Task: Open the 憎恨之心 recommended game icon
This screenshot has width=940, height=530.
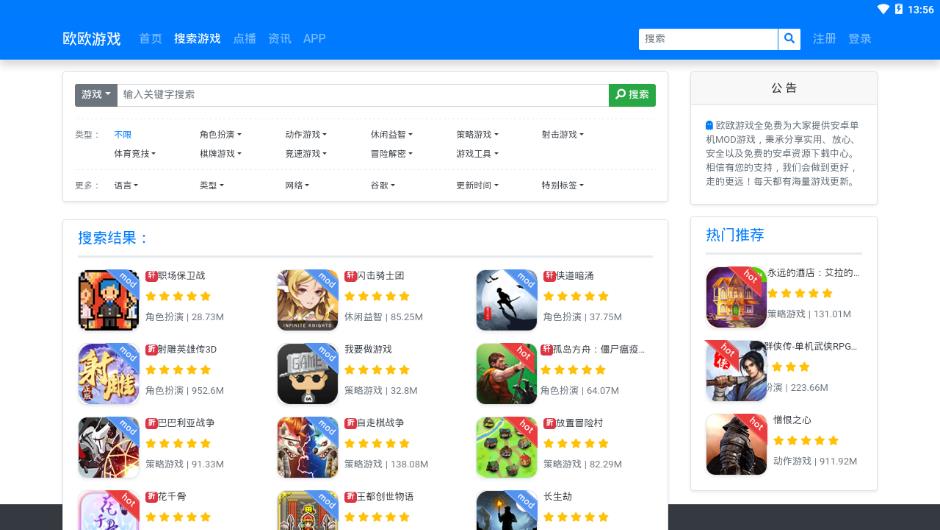Action: pos(736,445)
